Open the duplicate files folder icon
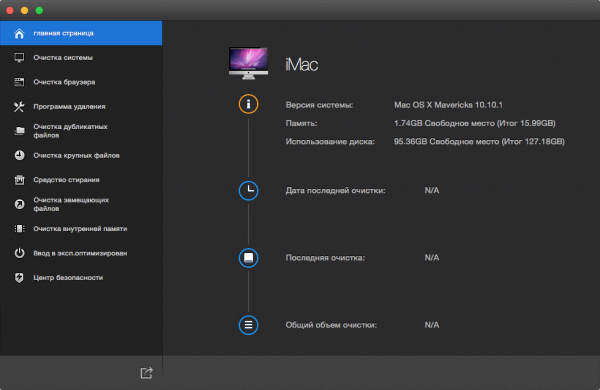This screenshot has height=390, width=600. 19,131
